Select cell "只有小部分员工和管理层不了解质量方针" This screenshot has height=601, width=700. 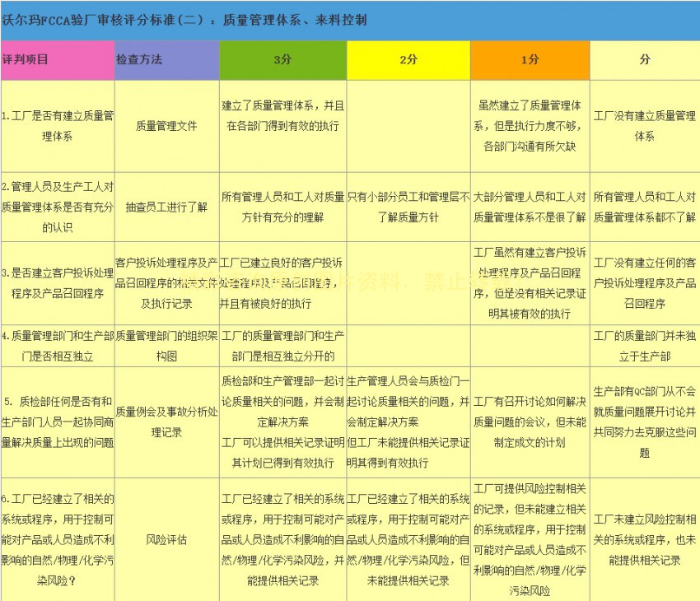(408, 207)
